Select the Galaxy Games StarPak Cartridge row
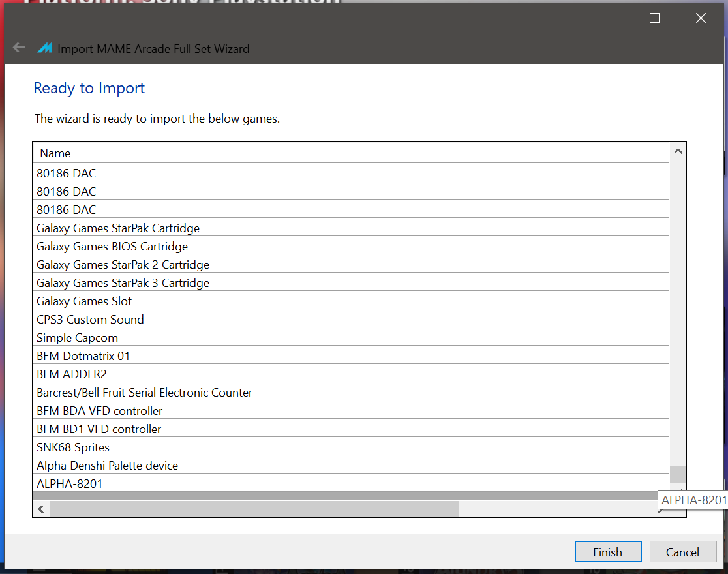Screen dimensions: 728x574 pyautogui.click(x=352, y=228)
